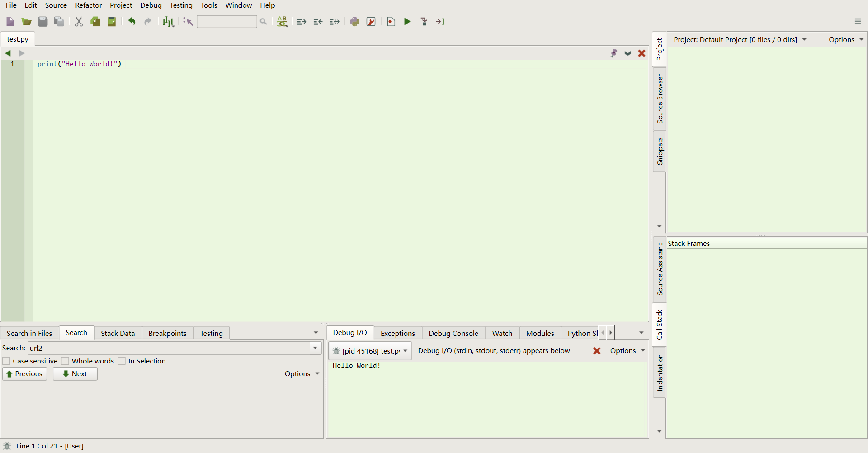Click the pin icon in editor header
The image size is (868, 453).
click(x=613, y=53)
